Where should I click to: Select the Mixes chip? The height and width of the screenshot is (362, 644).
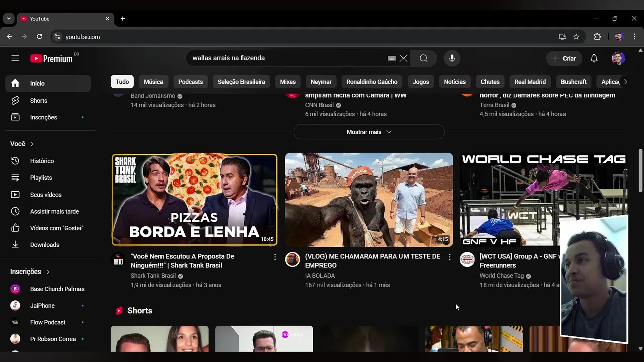click(288, 82)
